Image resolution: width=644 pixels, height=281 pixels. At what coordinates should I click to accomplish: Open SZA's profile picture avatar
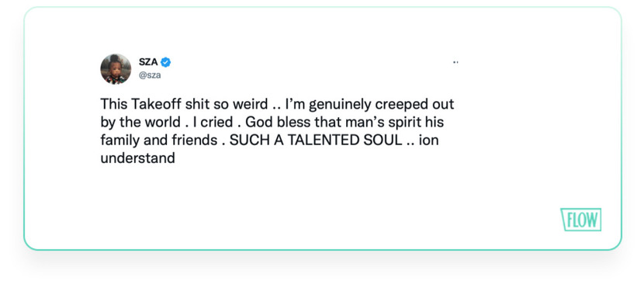(x=116, y=69)
